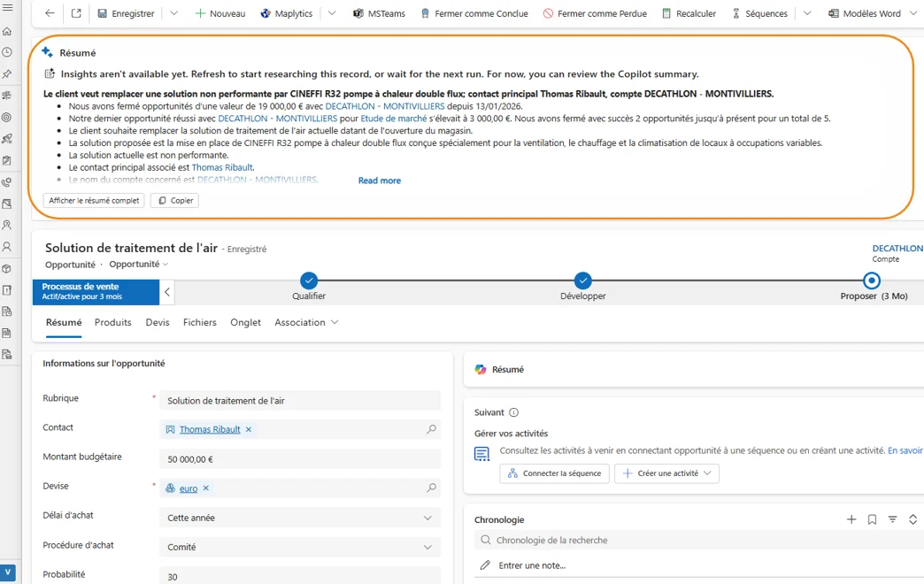Click the timeline bookmark icon

872,519
